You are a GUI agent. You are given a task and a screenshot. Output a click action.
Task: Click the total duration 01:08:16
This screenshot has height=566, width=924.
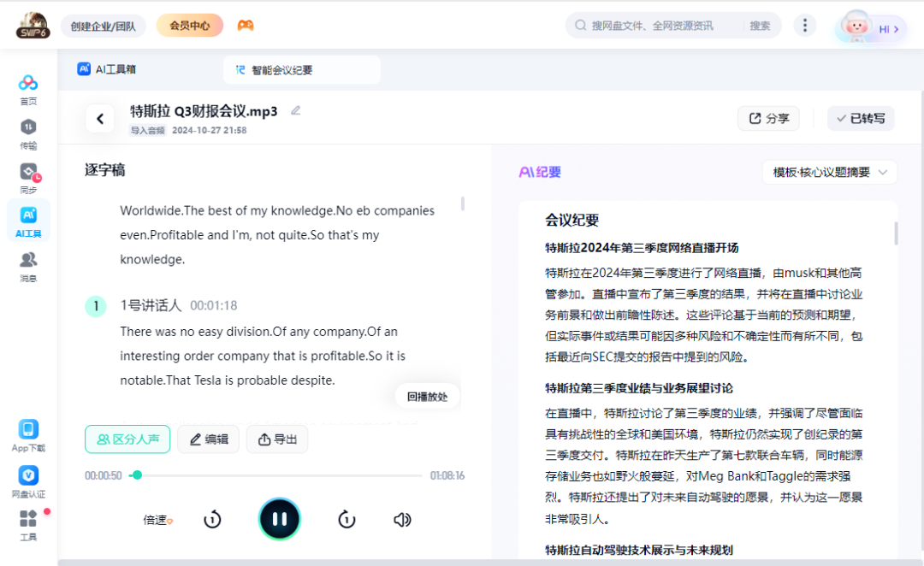(447, 475)
